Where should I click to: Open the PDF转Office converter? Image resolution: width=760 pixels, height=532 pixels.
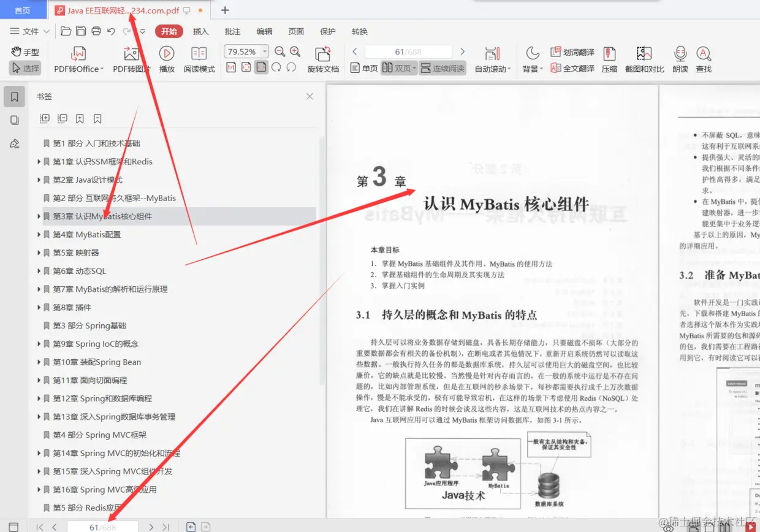click(x=78, y=59)
